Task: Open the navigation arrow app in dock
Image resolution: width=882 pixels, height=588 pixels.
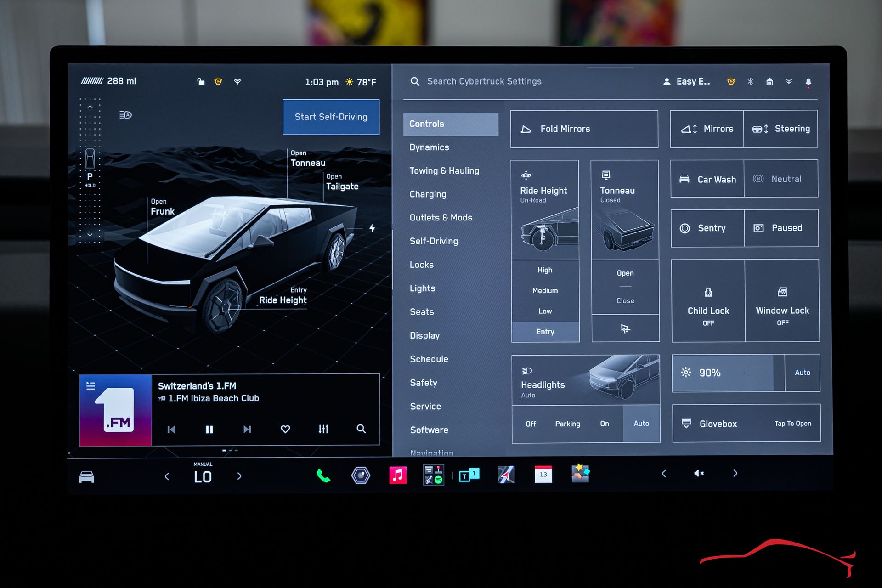Action: click(x=506, y=475)
